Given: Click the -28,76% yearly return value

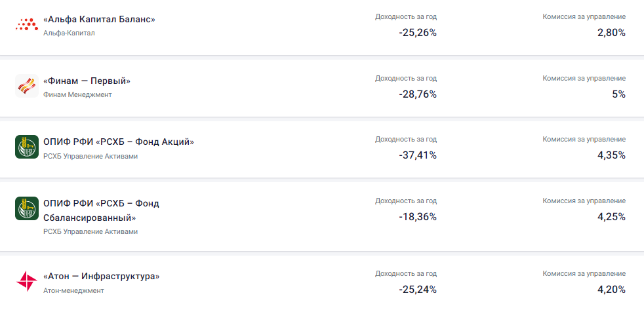Looking at the screenshot, I should tap(417, 94).
